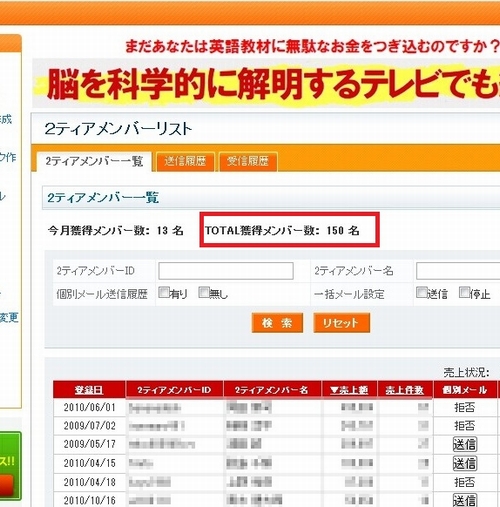Click 拒否 text in the 2010/06/01 row
This screenshot has height=507, width=500.
(465, 407)
